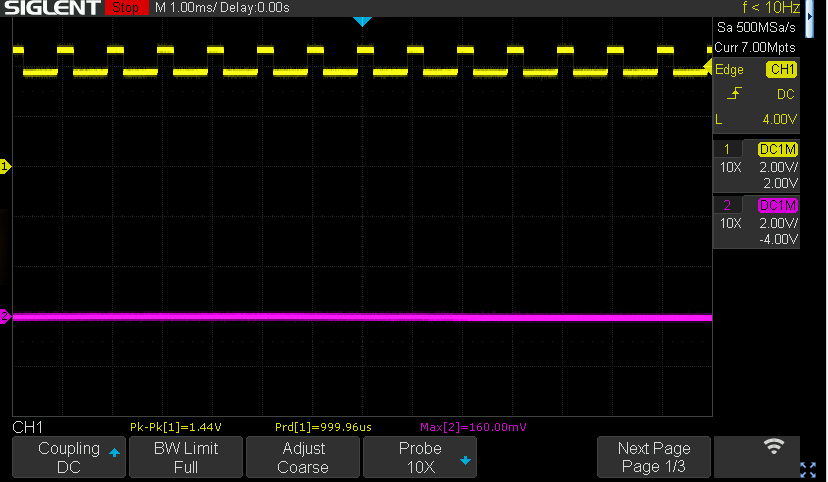Screen dimensions: 828x482
Task: Click the Sa 500MSa/s sample rate
Action: click(x=756, y=27)
